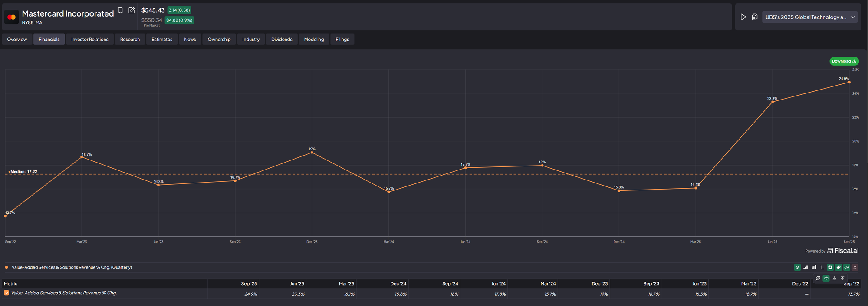Remove the Value-Added Services series
The image size is (868, 306).
pos(855,268)
